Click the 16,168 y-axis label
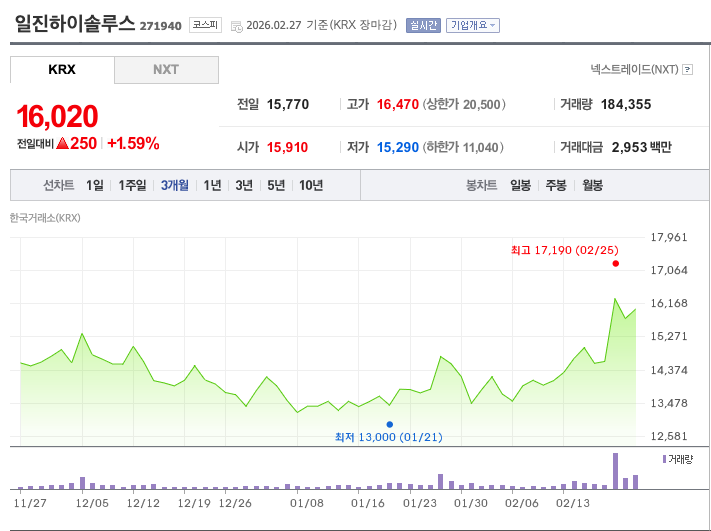711x531 pixels. 669,303
